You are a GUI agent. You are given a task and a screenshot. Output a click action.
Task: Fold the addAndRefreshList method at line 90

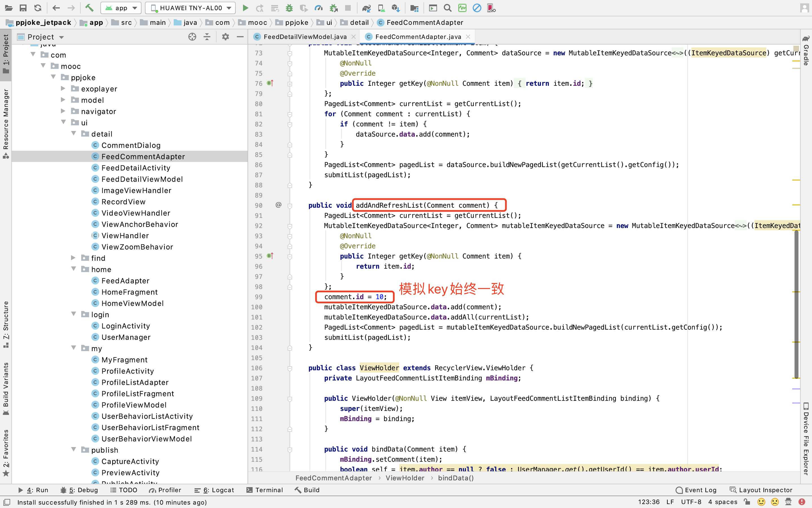[x=290, y=206]
